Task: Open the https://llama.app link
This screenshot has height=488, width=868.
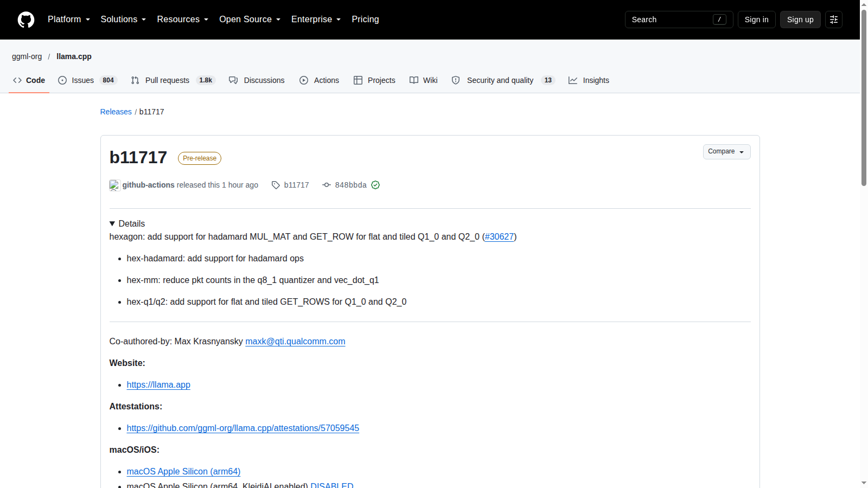Action: point(158,384)
